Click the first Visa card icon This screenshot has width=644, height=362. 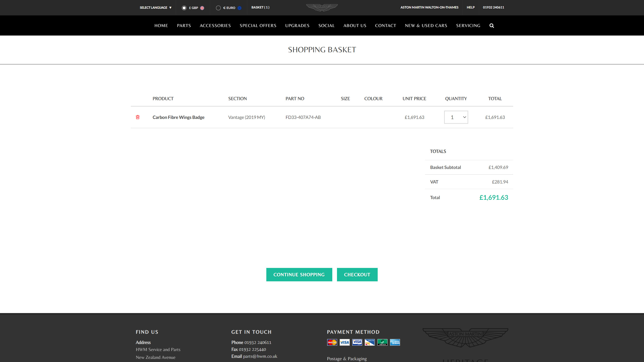345,342
